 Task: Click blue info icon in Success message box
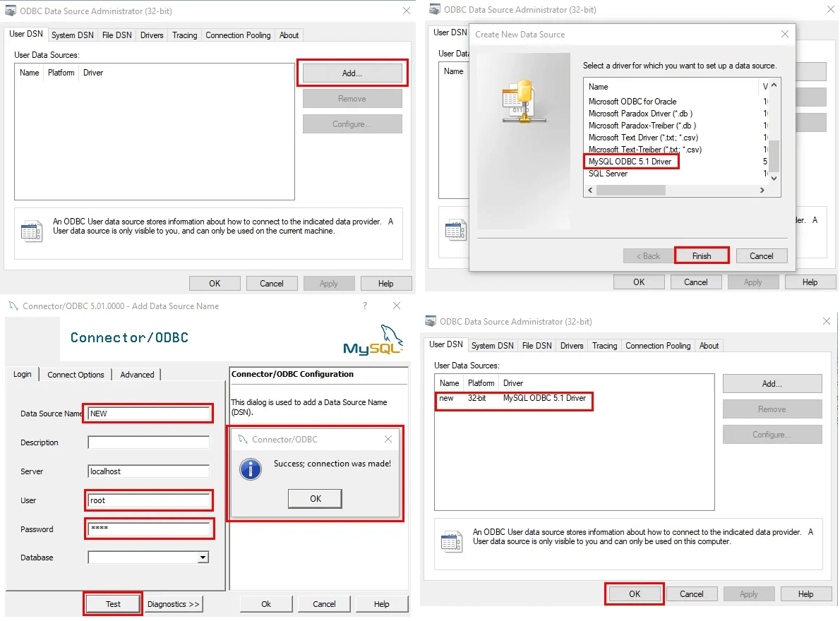[x=251, y=469]
